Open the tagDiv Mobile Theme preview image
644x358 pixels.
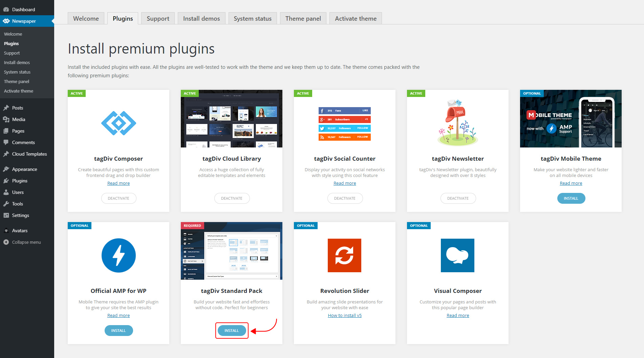(571, 119)
